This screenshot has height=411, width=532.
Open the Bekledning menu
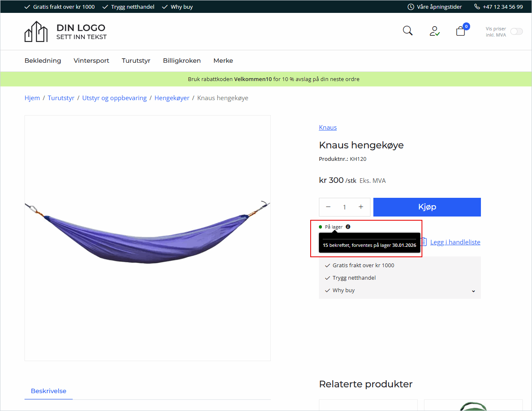43,61
